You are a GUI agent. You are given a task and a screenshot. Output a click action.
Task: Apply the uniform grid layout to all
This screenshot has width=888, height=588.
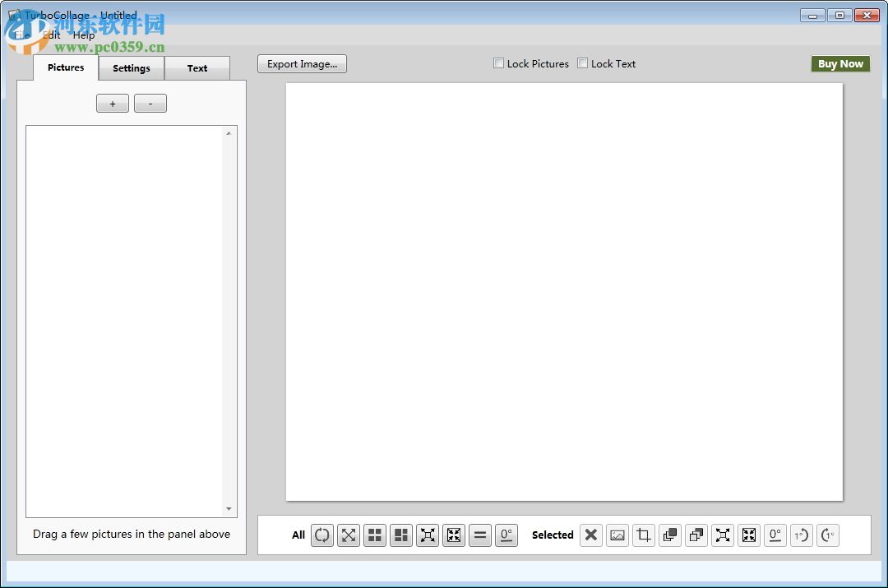point(375,535)
